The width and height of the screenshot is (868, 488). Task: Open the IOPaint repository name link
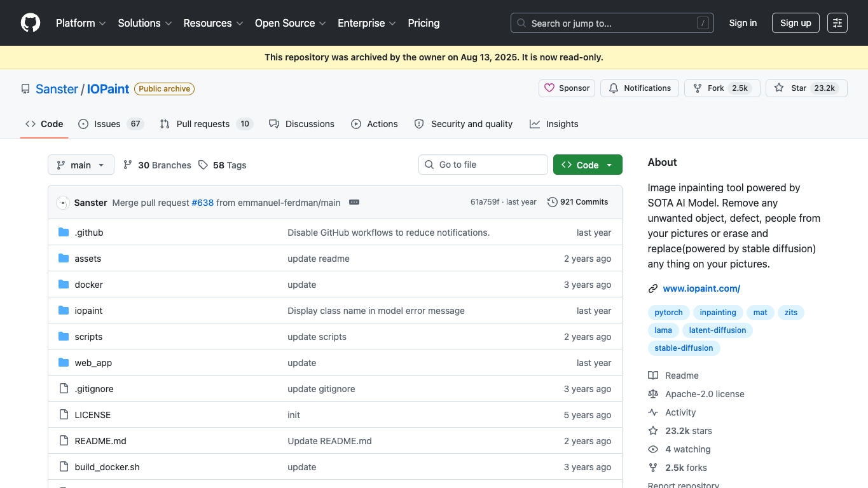click(x=108, y=89)
